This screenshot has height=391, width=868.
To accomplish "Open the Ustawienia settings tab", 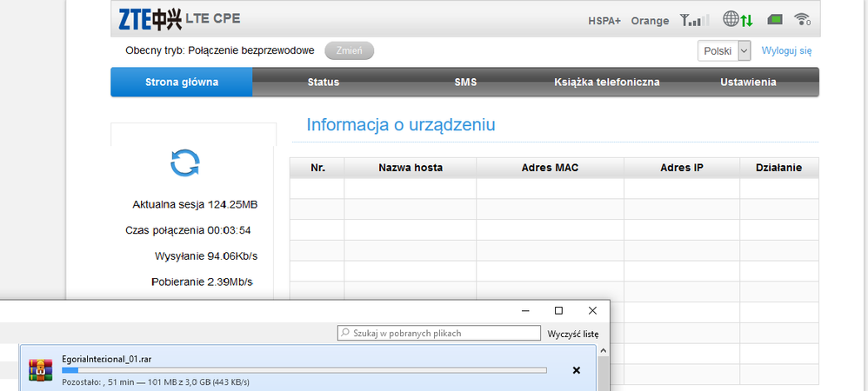I will 748,83.
